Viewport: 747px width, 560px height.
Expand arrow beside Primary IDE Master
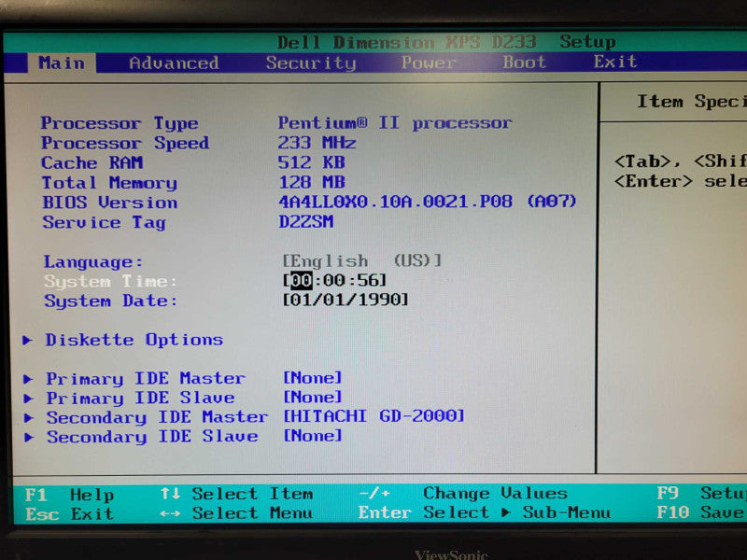tap(28, 379)
